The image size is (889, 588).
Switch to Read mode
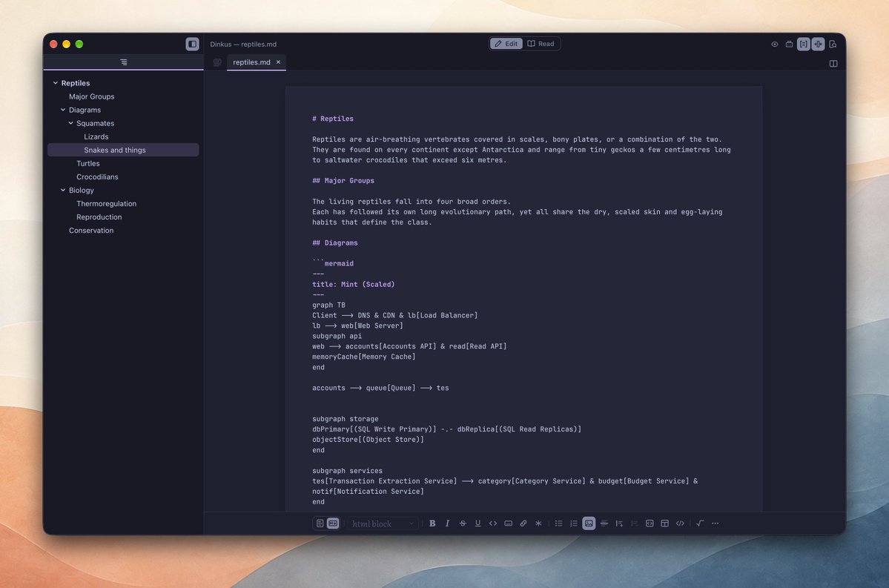pyautogui.click(x=541, y=44)
